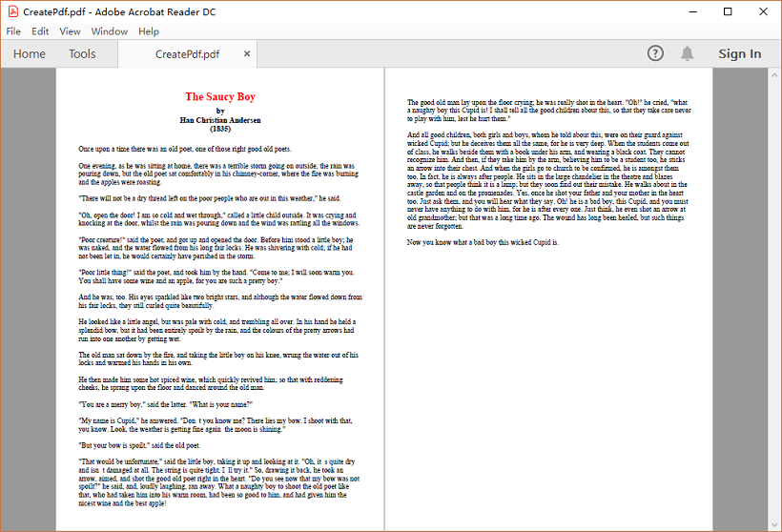
Task: Click the paragraph starting 'The old man sat down'
Action: point(218,358)
